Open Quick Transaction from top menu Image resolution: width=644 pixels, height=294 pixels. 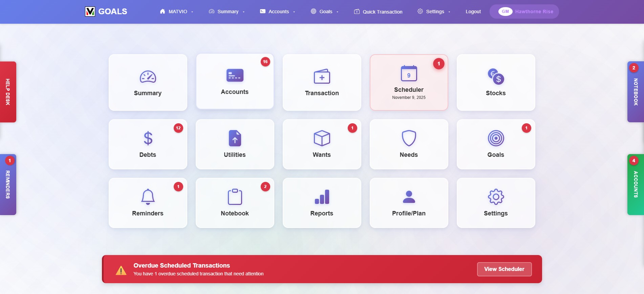[378, 12]
